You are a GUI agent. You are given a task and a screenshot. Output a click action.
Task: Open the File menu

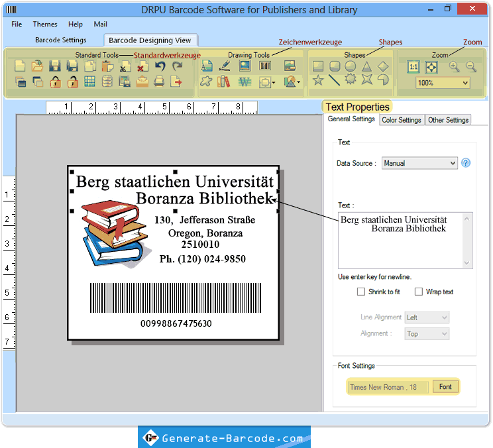pos(17,25)
